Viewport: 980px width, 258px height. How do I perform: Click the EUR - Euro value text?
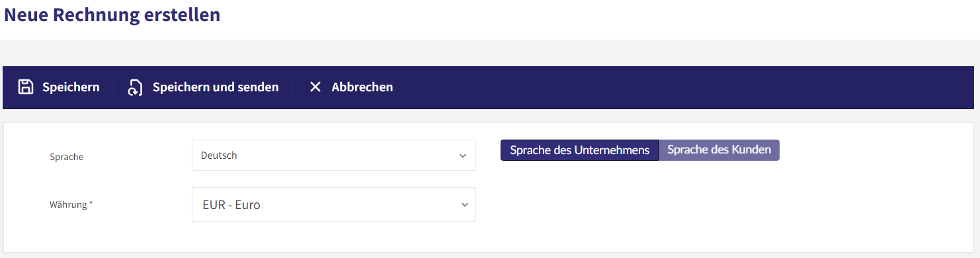231,205
